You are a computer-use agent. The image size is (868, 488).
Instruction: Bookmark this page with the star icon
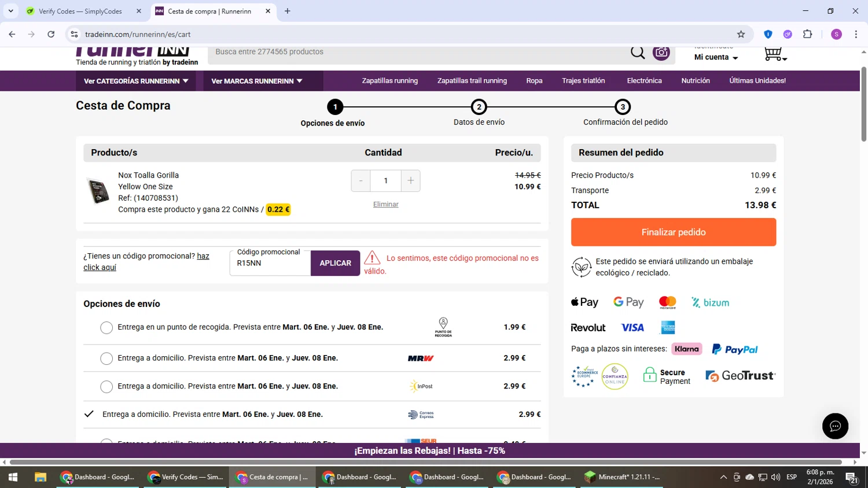pyautogui.click(x=741, y=34)
